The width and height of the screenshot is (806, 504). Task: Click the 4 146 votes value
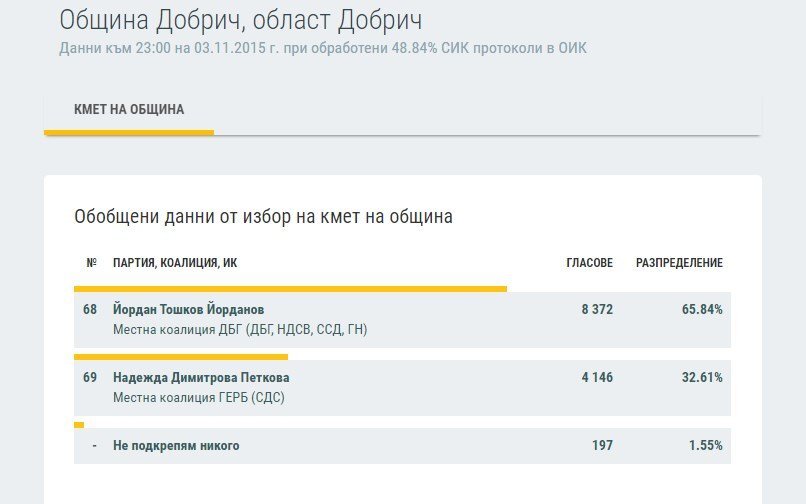click(x=597, y=377)
